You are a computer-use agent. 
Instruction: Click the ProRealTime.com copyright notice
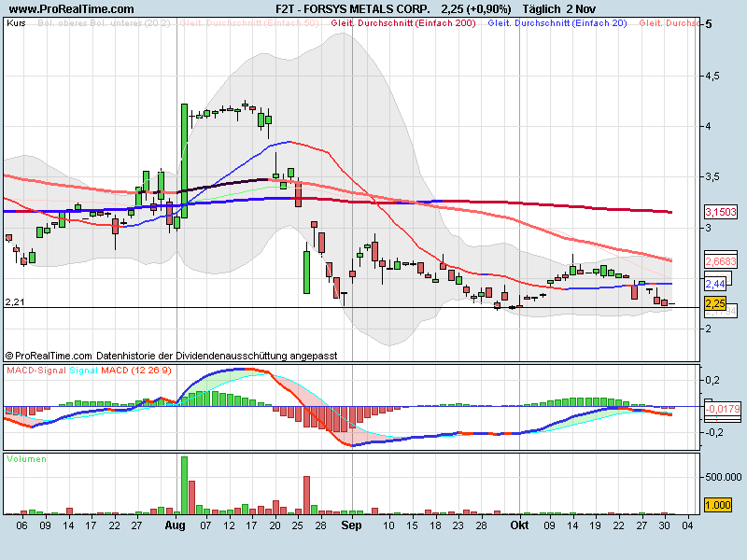[x=171, y=356]
